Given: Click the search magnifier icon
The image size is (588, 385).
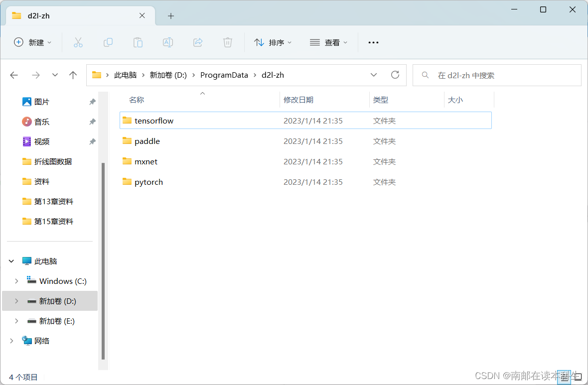Looking at the screenshot, I should click(425, 75).
